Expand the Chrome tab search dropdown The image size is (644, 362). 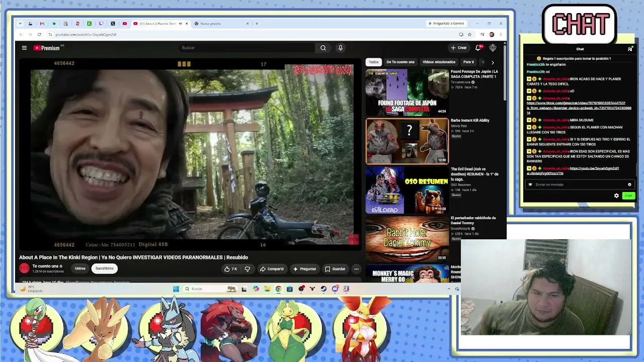click(20, 24)
